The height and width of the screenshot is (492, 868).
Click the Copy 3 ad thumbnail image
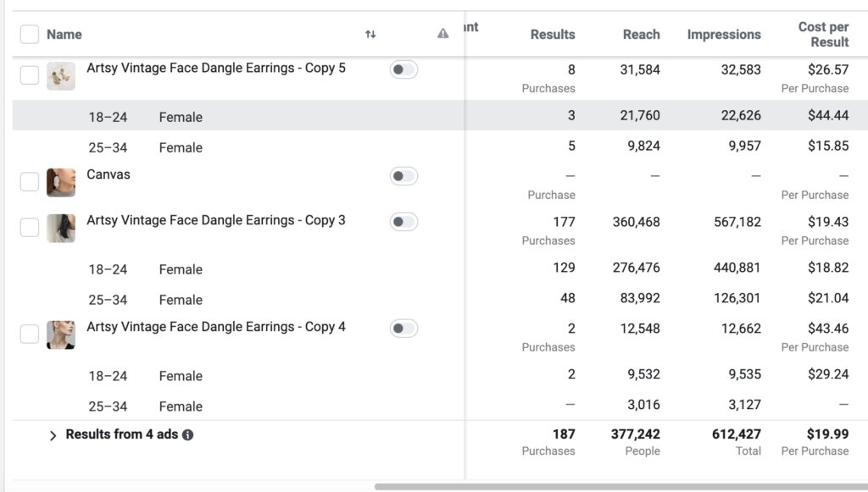pyautogui.click(x=61, y=229)
